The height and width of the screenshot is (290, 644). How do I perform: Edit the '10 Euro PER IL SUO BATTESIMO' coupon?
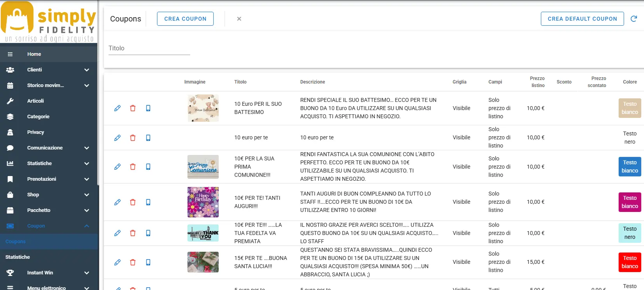tap(118, 108)
